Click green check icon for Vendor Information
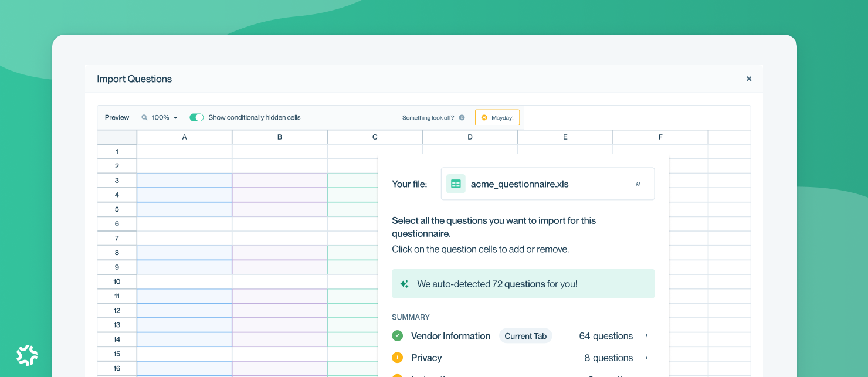The height and width of the screenshot is (377, 868). tap(398, 336)
